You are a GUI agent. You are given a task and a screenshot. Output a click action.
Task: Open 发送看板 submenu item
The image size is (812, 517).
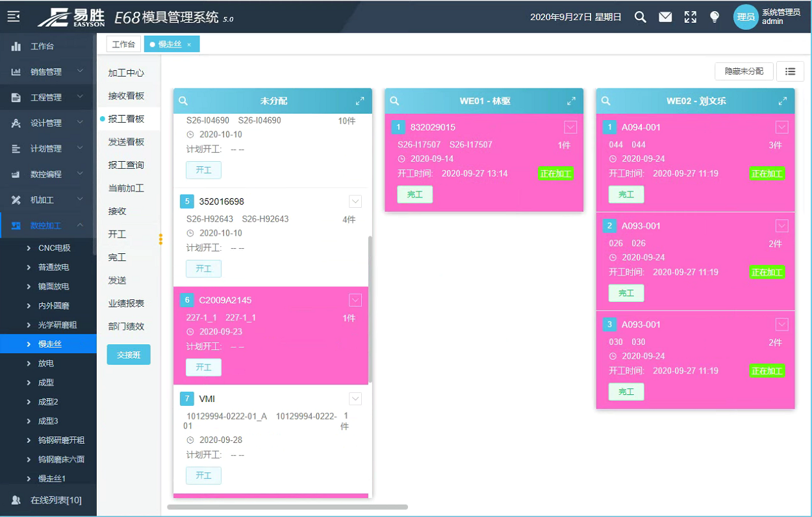click(x=126, y=142)
